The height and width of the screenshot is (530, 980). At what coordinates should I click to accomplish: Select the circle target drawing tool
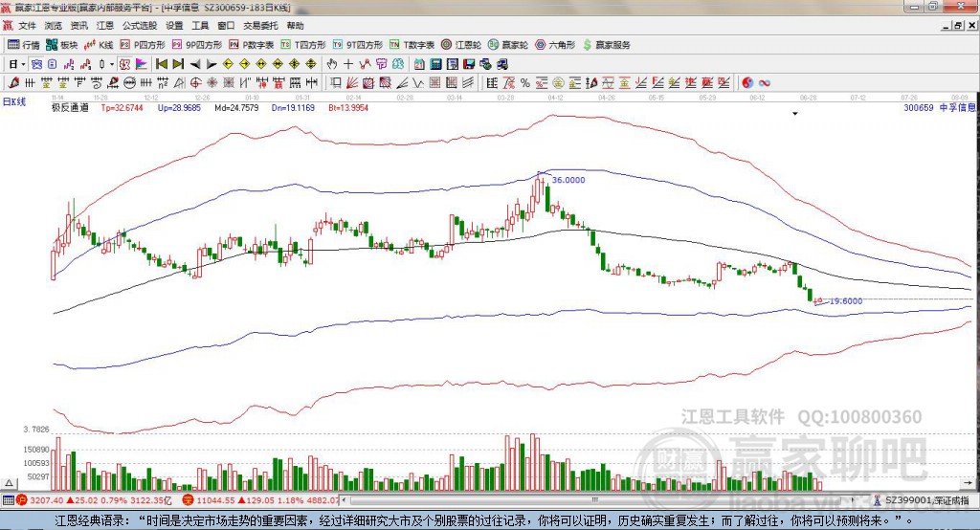195,83
